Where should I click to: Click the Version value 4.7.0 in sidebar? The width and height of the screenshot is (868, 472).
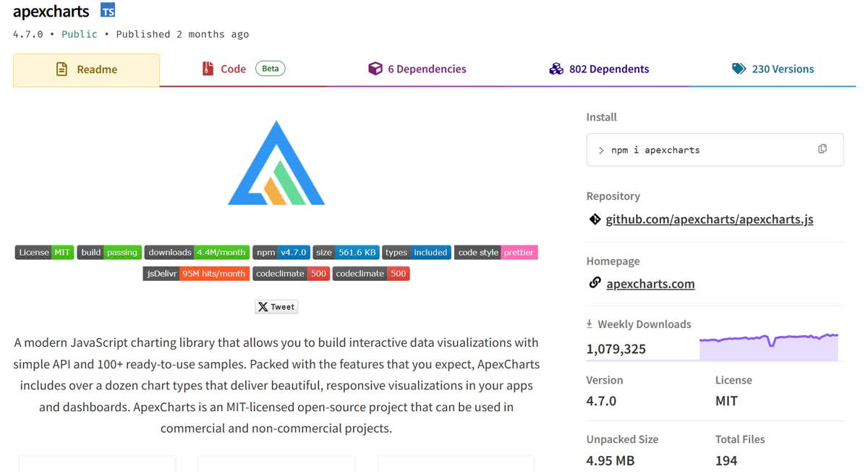[601, 401]
